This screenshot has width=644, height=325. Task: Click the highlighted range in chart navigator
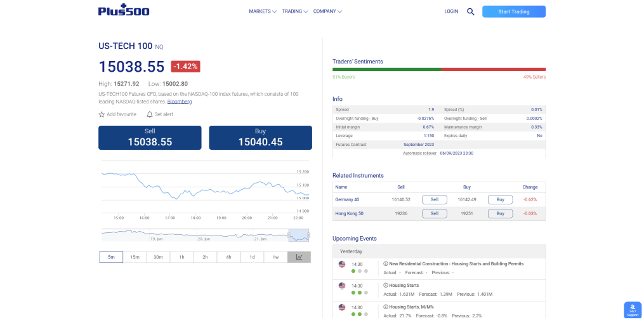click(299, 235)
